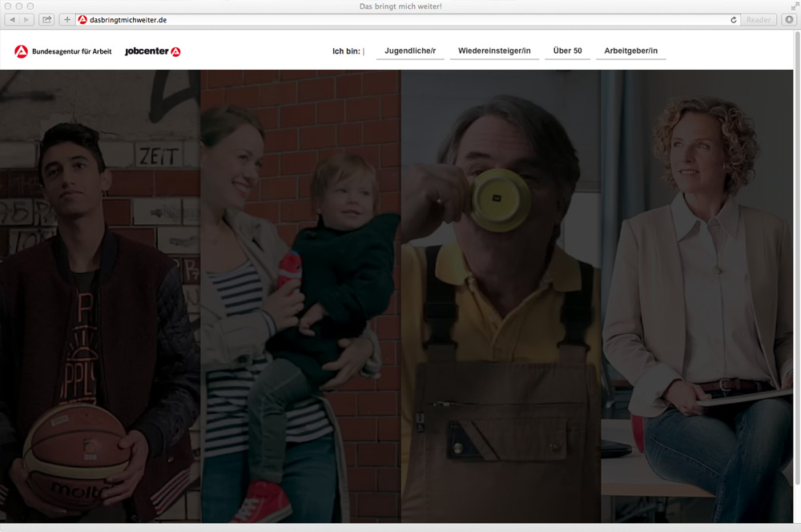Click the dasbringtmichweiter.de address field
This screenshot has width=801, height=532.
coord(400,19)
